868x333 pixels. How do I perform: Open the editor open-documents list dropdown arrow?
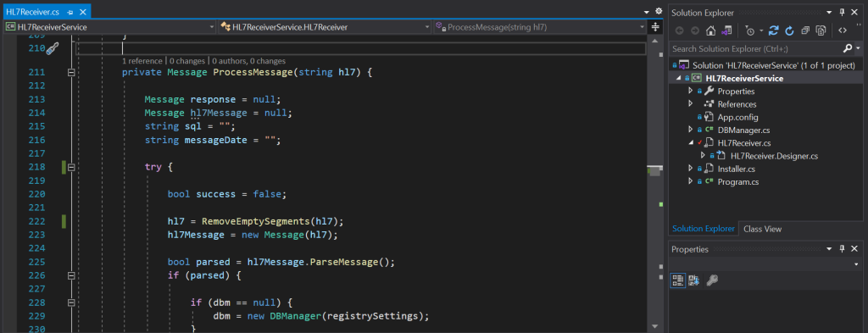pos(647,12)
